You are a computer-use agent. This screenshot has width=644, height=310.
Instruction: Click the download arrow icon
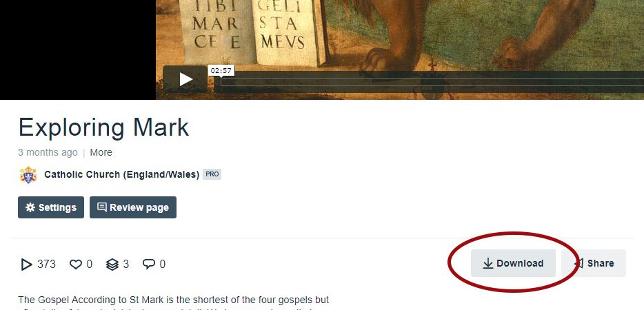coord(488,264)
